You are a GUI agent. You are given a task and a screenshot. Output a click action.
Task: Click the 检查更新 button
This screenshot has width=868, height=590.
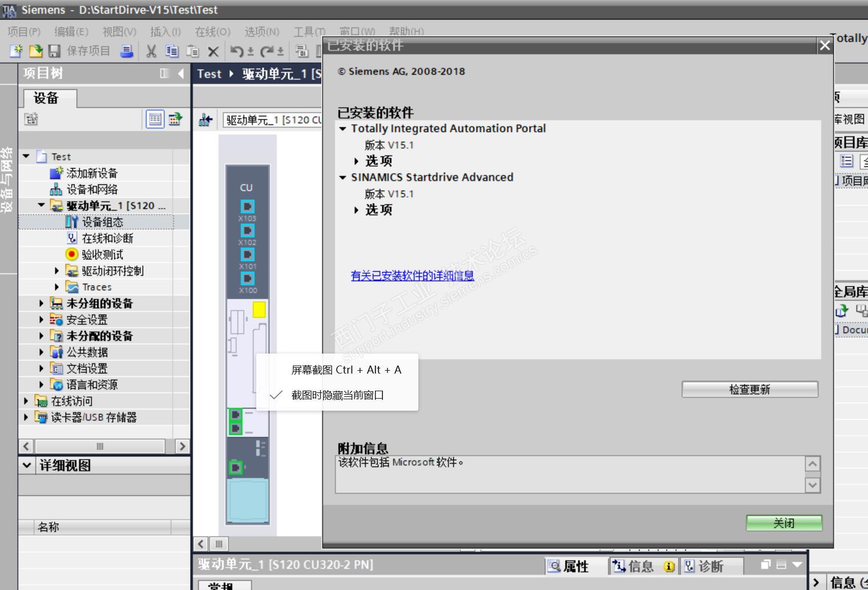coord(750,390)
